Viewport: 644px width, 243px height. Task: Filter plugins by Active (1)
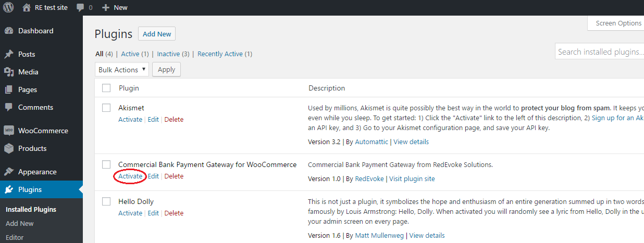click(135, 54)
